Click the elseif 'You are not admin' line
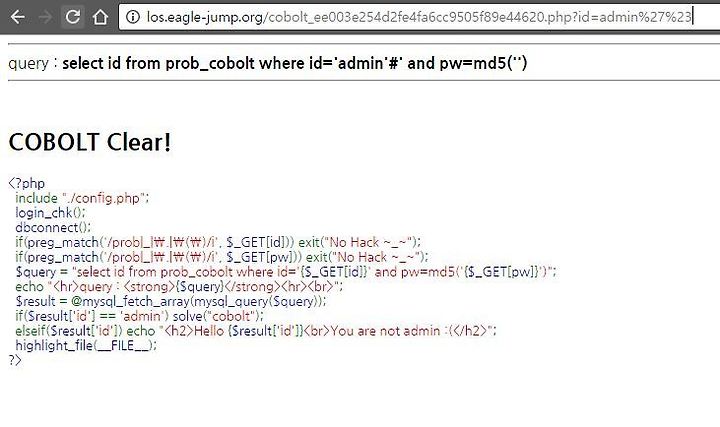Viewport: 720px width, 427px height. (256, 331)
